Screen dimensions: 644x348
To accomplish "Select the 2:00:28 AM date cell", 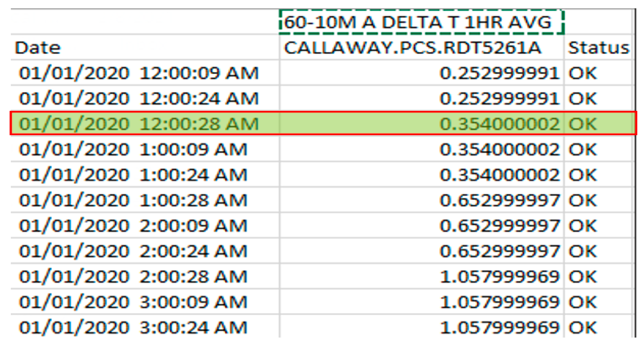I will pos(133,276).
